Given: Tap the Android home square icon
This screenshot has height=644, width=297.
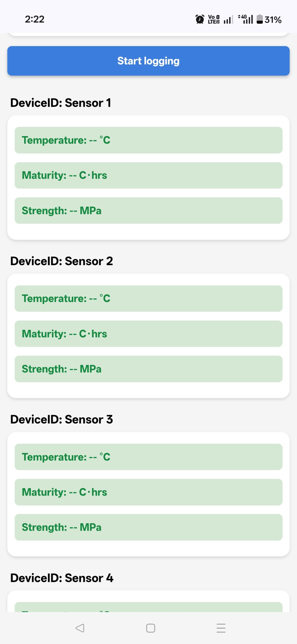Looking at the screenshot, I should pos(150,628).
